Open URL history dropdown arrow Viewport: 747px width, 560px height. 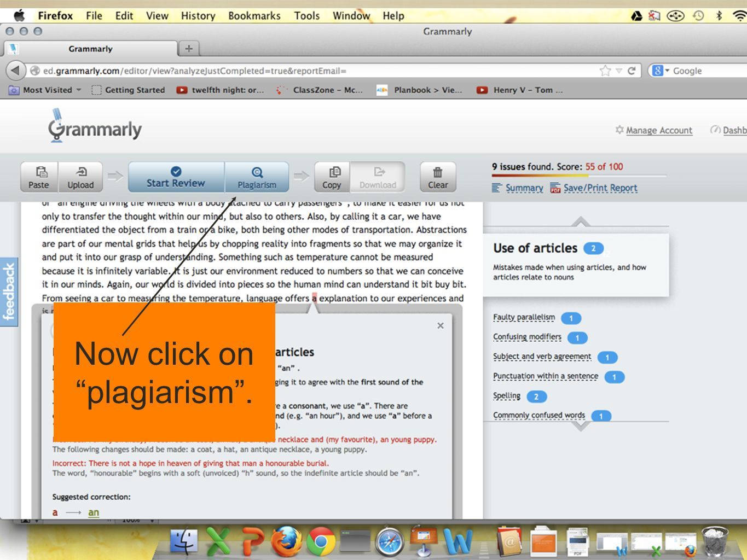(x=619, y=71)
